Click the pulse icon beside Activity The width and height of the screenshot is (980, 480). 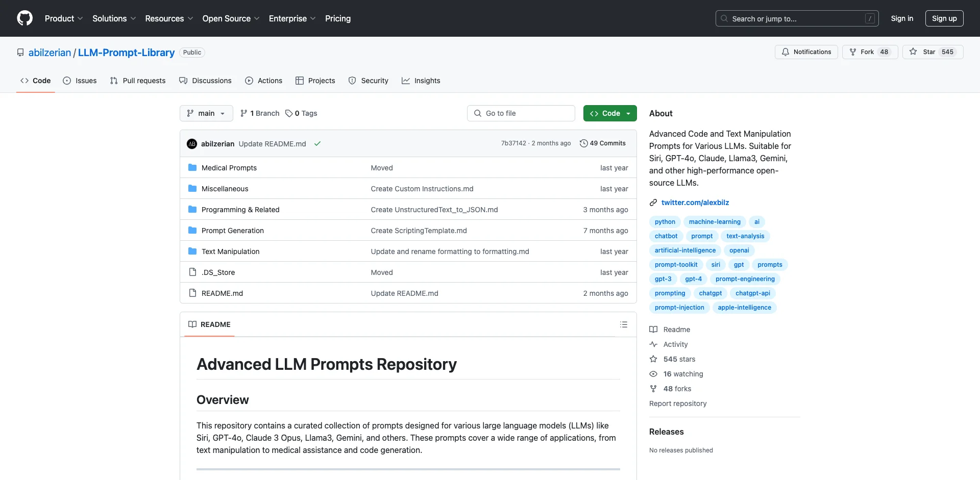tap(653, 344)
